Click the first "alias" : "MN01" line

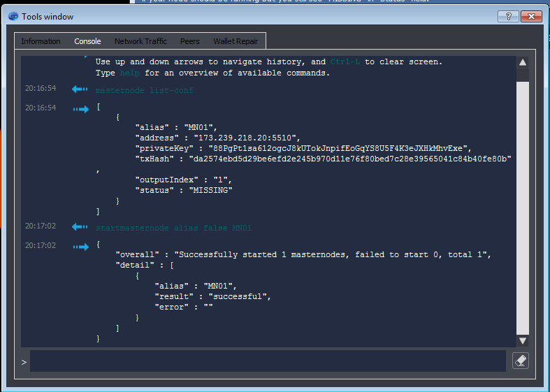[176, 127]
